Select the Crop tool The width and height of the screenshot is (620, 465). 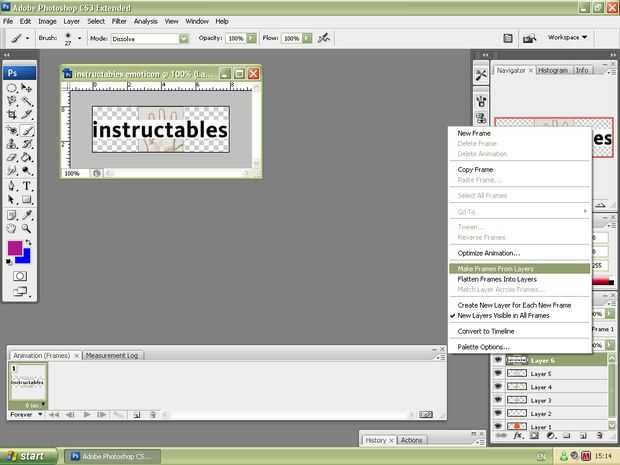tap(12, 115)
